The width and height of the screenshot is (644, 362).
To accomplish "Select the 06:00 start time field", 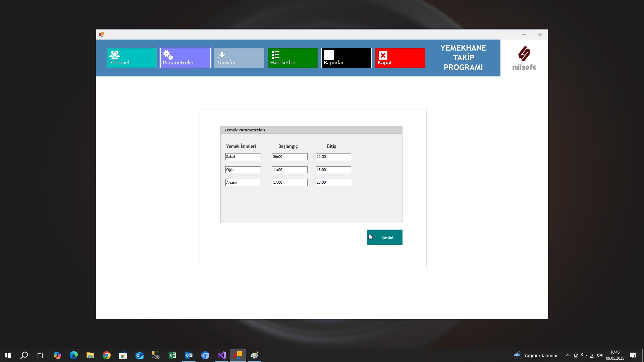I will tap(289, 157).
